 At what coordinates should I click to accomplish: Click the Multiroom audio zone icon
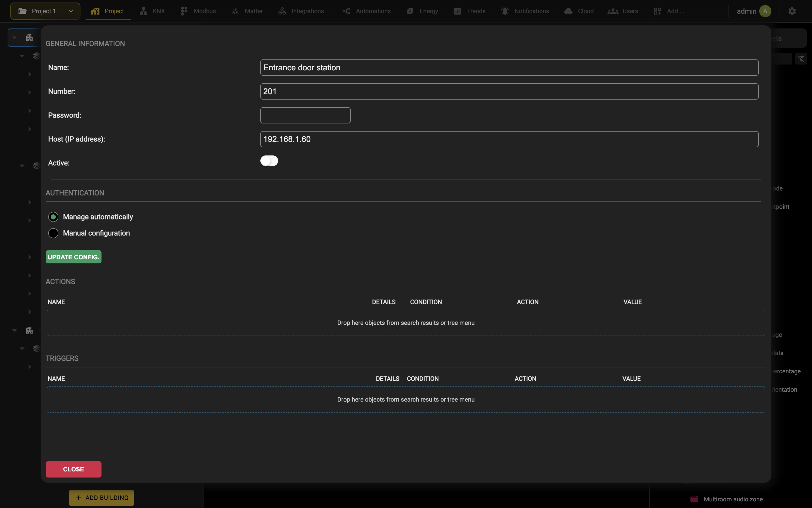point(694,499)
